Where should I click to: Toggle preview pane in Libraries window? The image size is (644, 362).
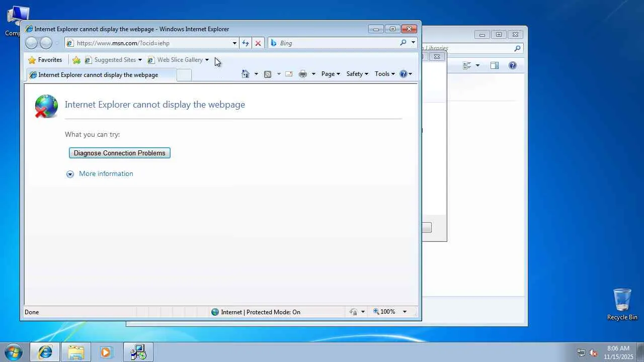tap(495, 65)
